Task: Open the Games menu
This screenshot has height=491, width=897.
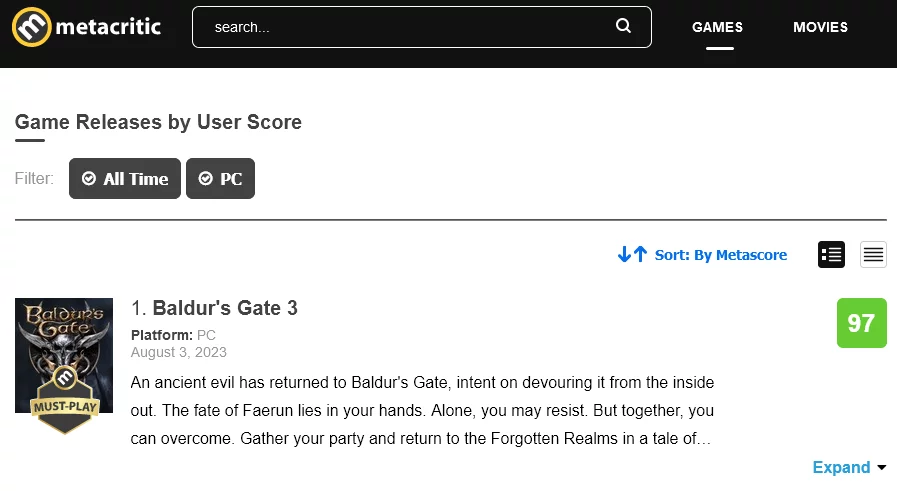Action: pos(717,27)
